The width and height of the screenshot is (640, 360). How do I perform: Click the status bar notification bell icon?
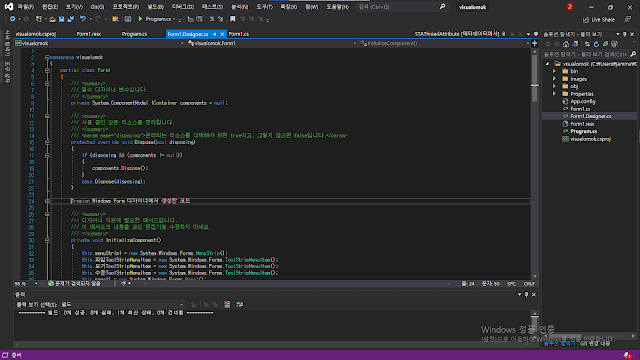pyautogui.click(x=627, y=355)
